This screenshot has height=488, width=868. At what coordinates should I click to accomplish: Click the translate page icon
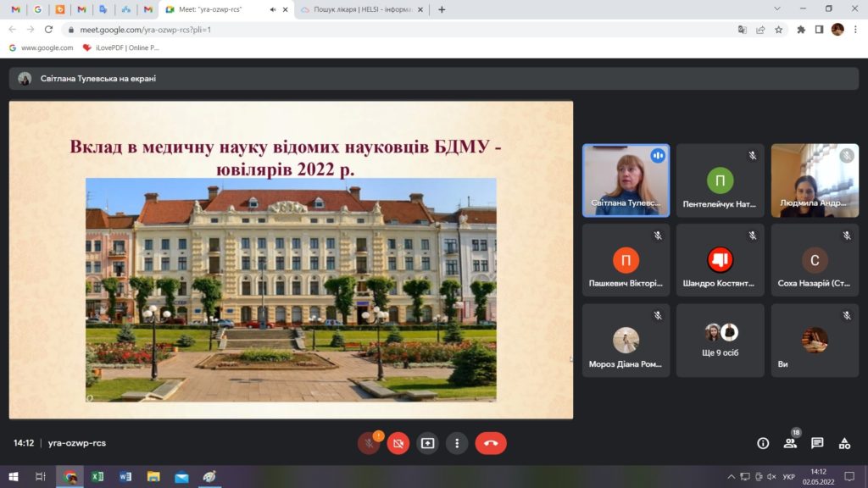[x=743, y=30]
